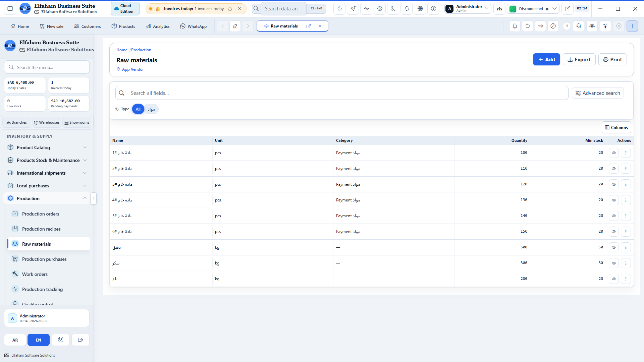Viewport: 644px width, 362px height.
Task: Filter type by مواد chip
Action: coord(151,109)
